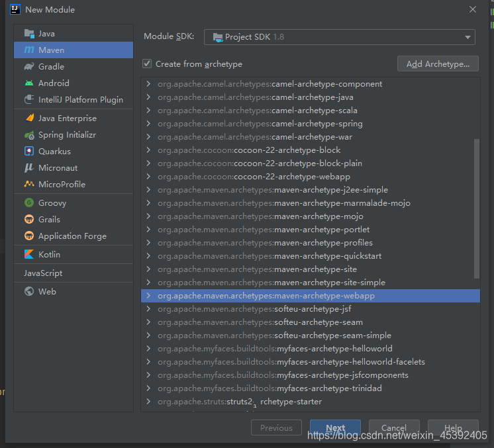This screenshot has width=494, height=448.
Task: Select Quarkus module type
Action: click(x=74, y=151)
